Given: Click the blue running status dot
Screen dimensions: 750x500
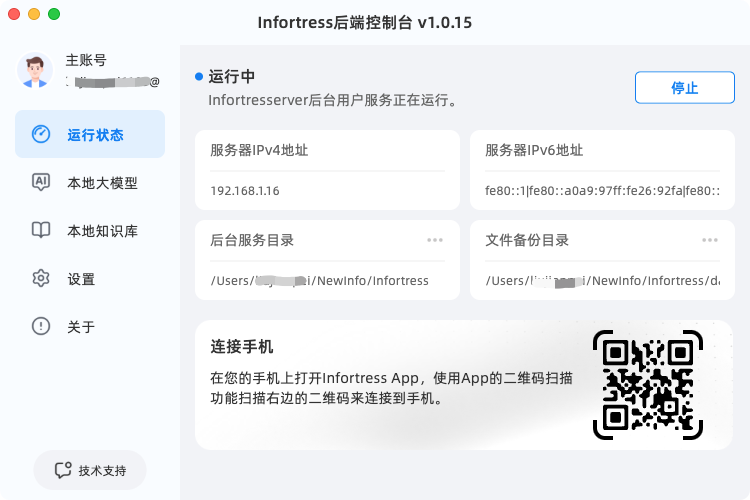Looking at the screenshot, I should click(x=199, y=77).
